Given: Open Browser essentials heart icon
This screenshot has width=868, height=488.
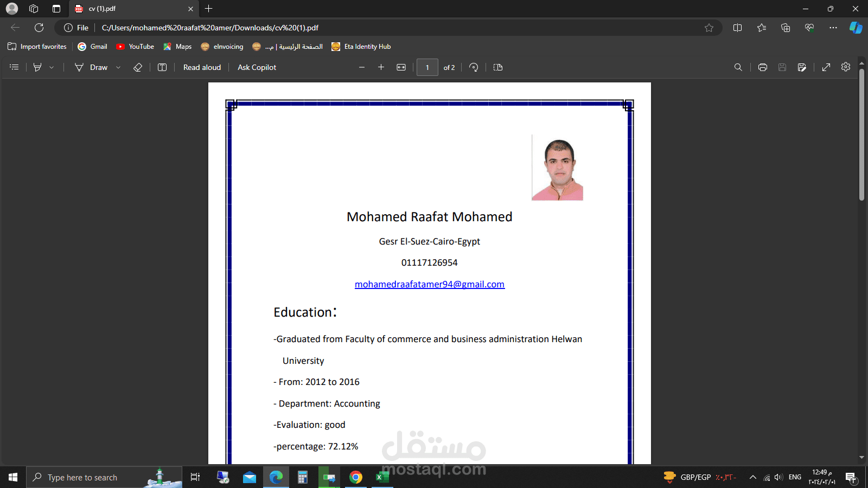Looking at the screenshot, I should (809, 28).
